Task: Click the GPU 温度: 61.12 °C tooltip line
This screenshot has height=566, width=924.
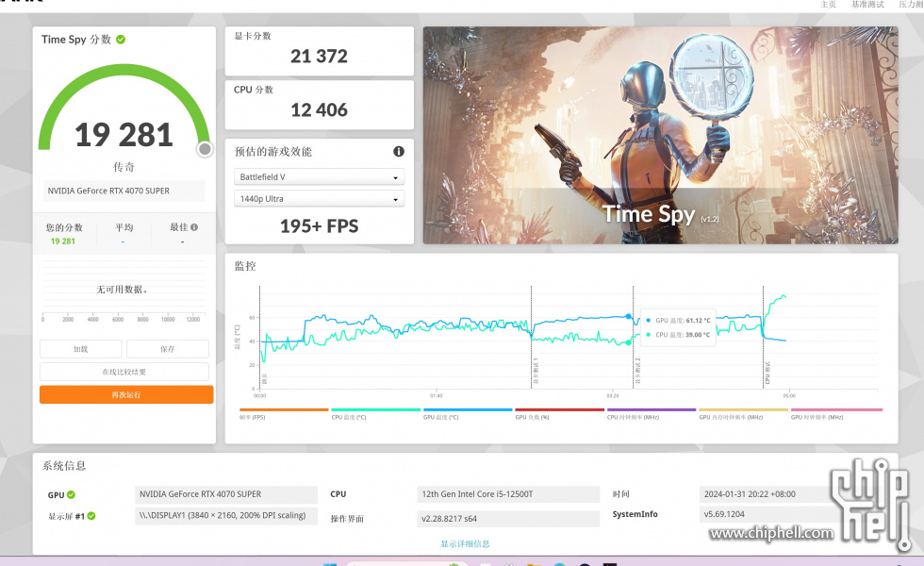Action: (678, 321)
